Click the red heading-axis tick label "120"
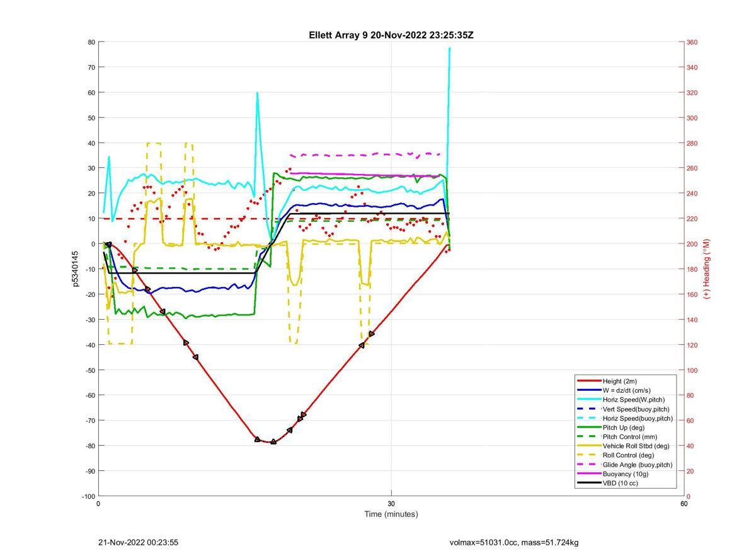756x558 pixels. [692, 345]
